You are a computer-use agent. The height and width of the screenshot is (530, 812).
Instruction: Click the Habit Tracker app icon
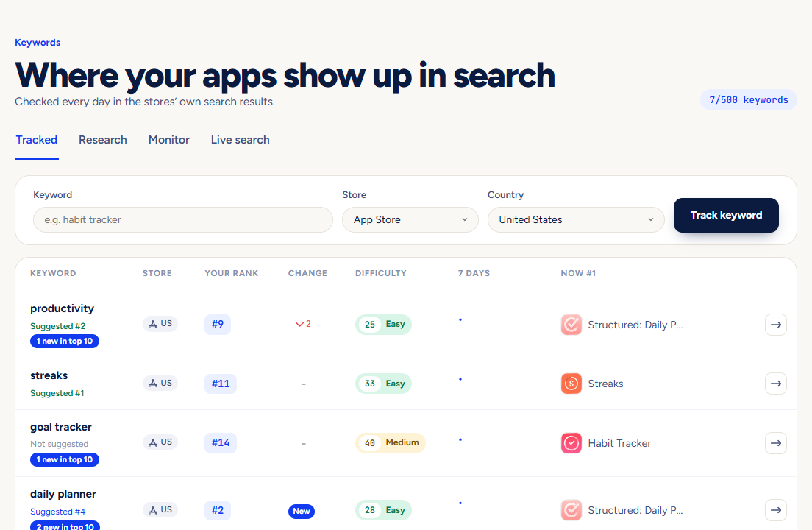(x=571, y=443)
